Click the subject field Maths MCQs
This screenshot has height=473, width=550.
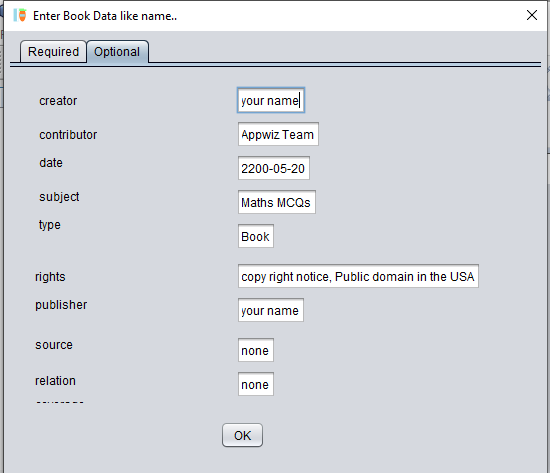coord(277,202)
